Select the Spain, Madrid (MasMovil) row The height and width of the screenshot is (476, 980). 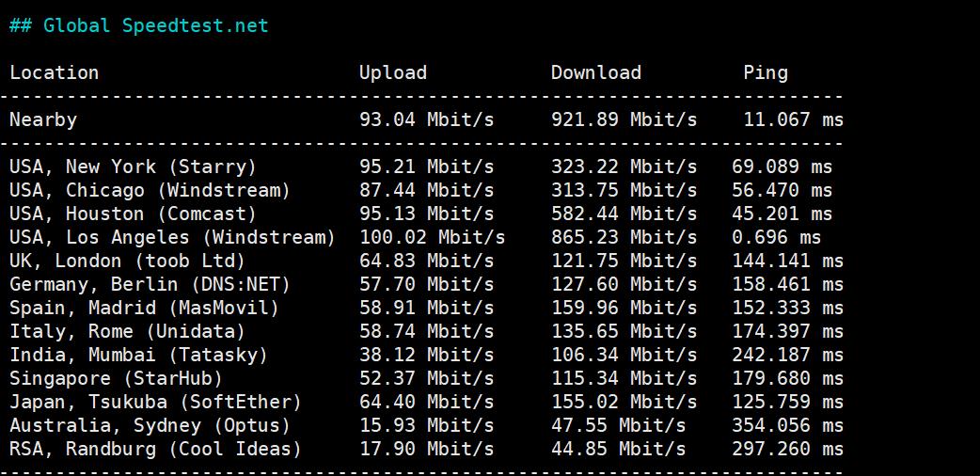[144, 308]
